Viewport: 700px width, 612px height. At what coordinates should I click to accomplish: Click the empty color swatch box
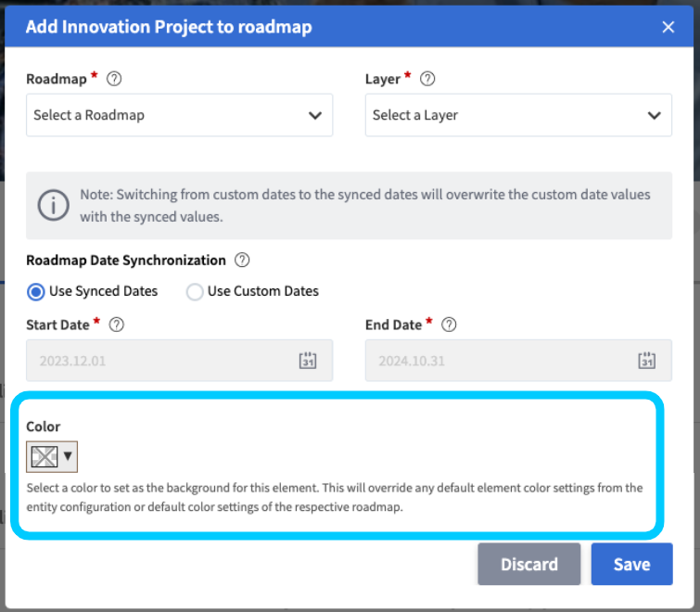tap(45, 455)
